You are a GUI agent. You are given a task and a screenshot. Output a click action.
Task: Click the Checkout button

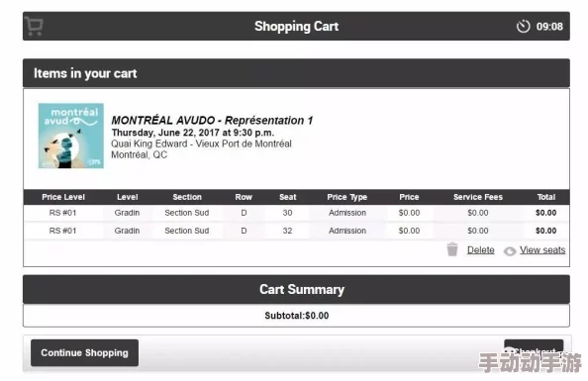click(x=534, y=351)
